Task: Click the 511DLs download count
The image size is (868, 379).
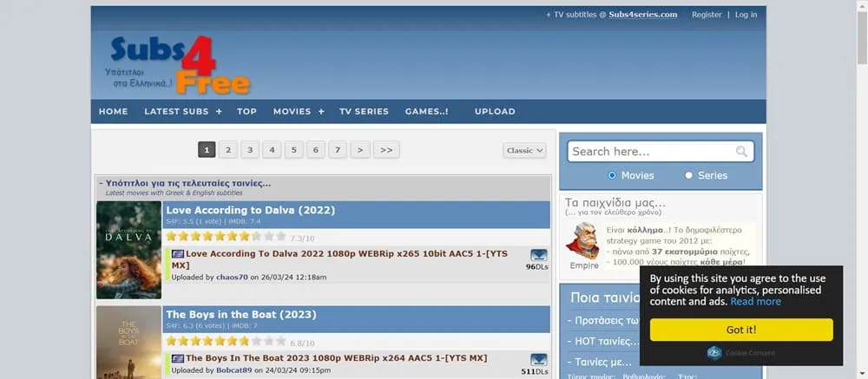Action: (535, 371)
